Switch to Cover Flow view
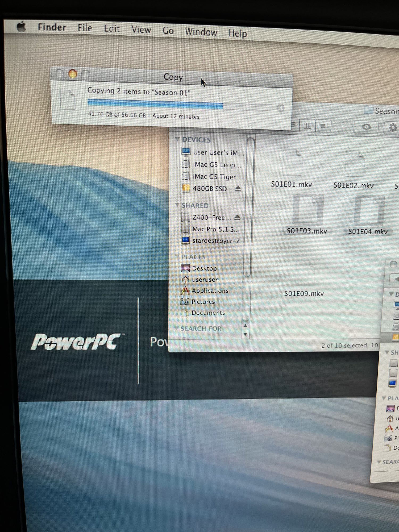The image size is (399, 532). click(x=323, y=126)
